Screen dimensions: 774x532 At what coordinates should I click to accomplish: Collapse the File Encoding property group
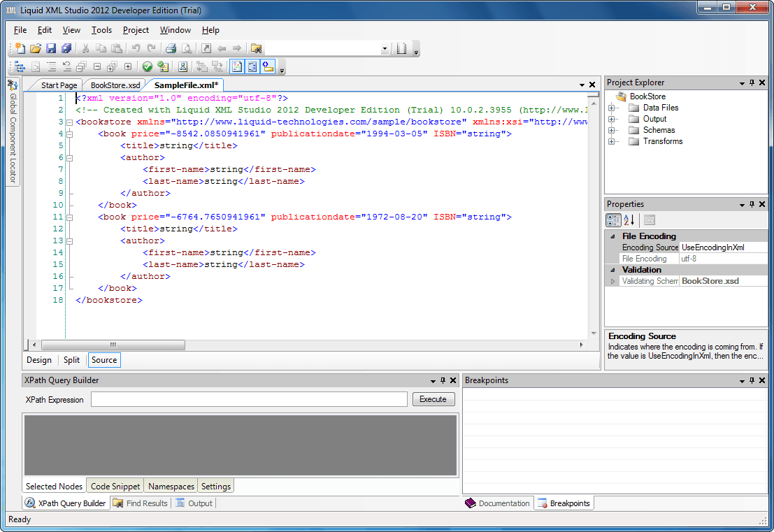pos(612,236)
